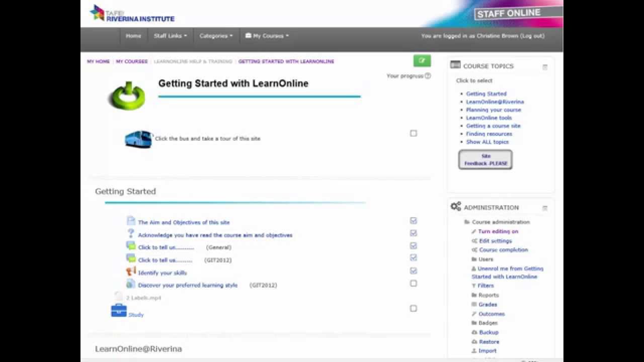Open Course completion in administration
The height and width of the screenshot is (362, 644).
coord(503,250)
